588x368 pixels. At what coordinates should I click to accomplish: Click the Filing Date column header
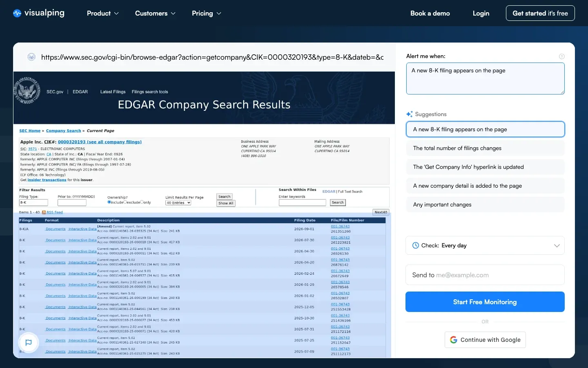click(305, 220)
